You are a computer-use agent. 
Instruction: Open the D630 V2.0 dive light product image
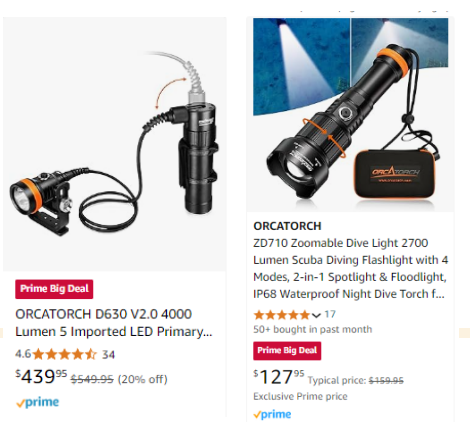115,144
